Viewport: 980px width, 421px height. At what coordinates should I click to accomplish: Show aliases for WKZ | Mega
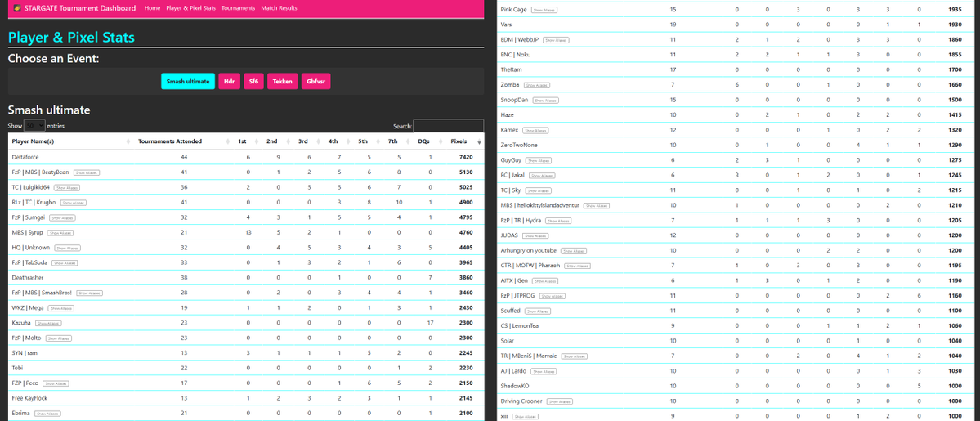click(60, 307)
